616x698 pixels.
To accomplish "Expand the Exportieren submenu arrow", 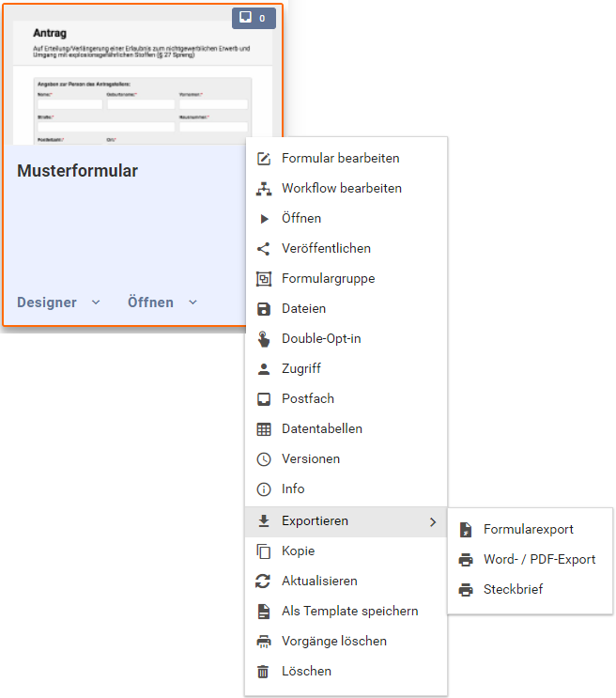I will (x=432, y=521).
